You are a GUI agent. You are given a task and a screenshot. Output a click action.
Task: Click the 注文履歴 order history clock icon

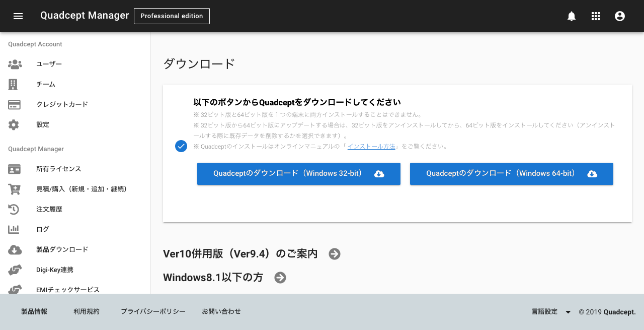pyautogui.click(x=15, y=209)
